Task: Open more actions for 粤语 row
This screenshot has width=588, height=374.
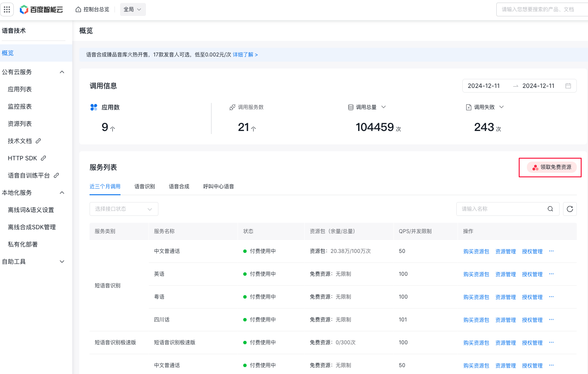Action: 551,296
